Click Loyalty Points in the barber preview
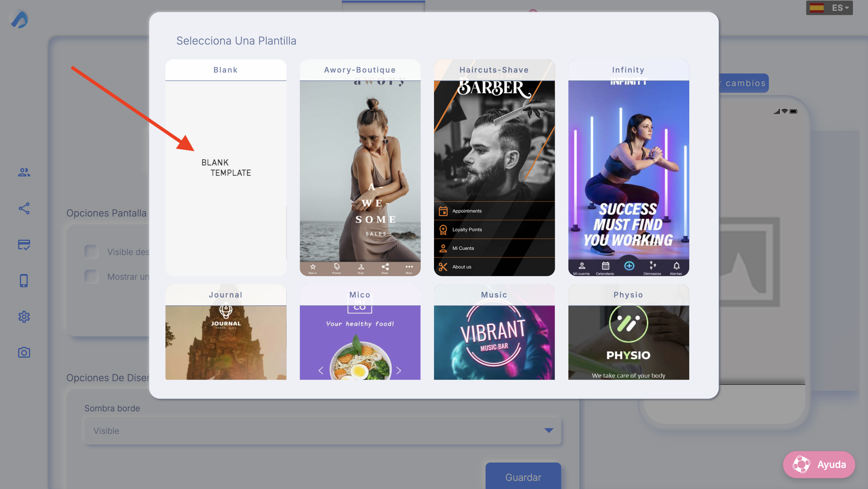 coord(494,229)
